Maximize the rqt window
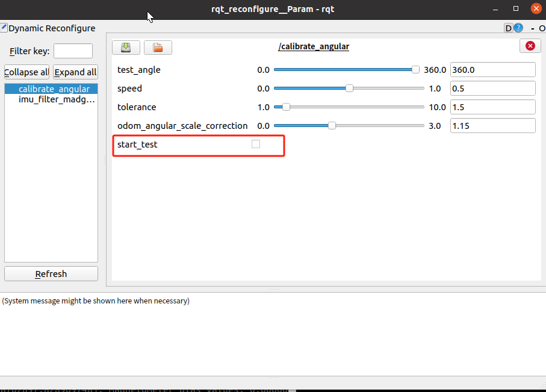The image size is (546, 392). point(516,8)
